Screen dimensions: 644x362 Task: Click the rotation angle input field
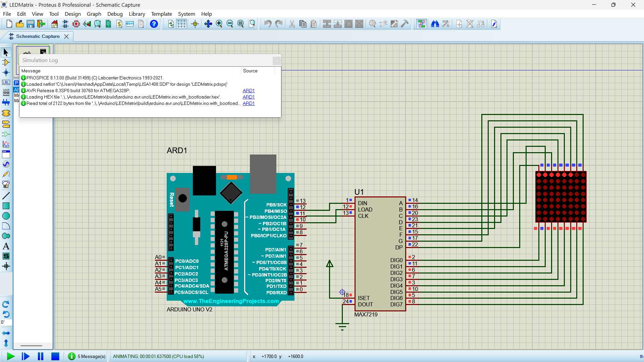[x=7, y=322]
